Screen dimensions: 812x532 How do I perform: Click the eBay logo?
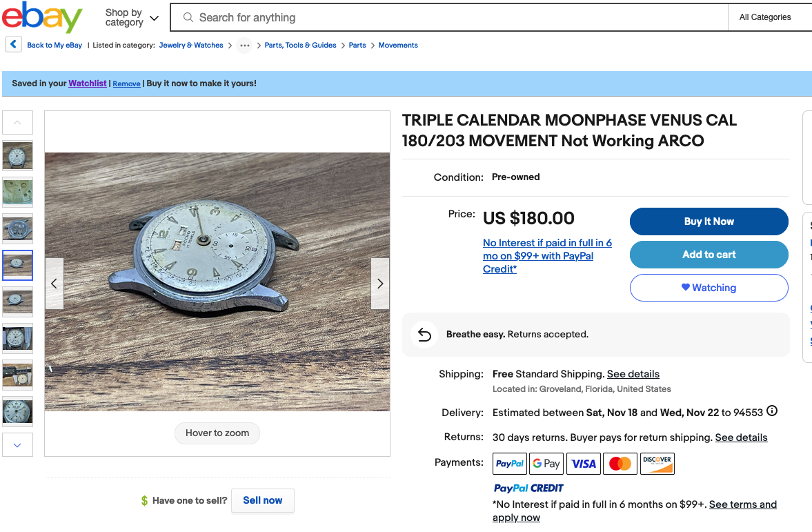tap(41, 17)
